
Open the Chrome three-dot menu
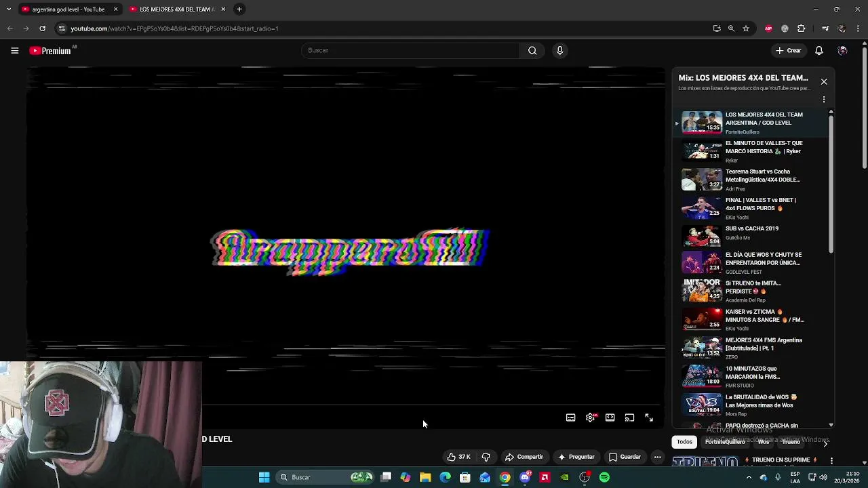[859, 28]
